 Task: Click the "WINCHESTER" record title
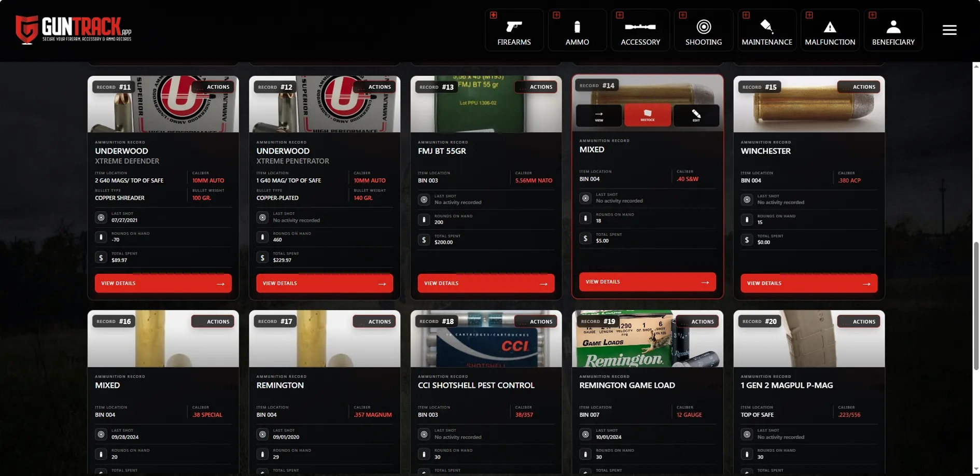[766, 151]
